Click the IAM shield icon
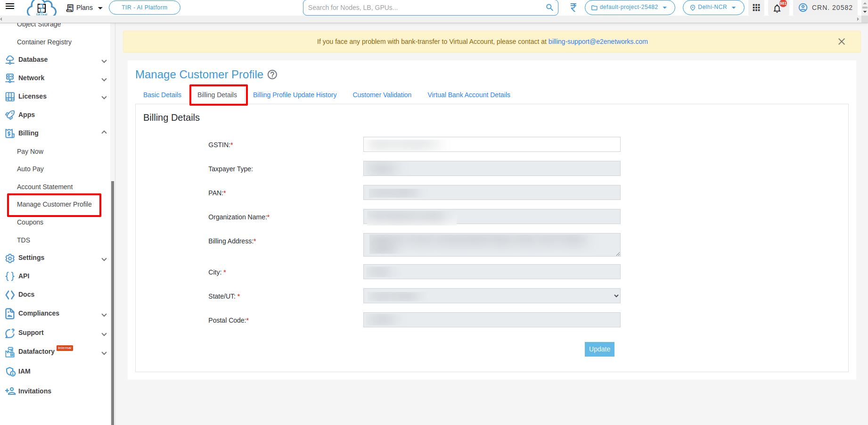The height and width of the screenshot is (425, 868). tap(10, 372)
